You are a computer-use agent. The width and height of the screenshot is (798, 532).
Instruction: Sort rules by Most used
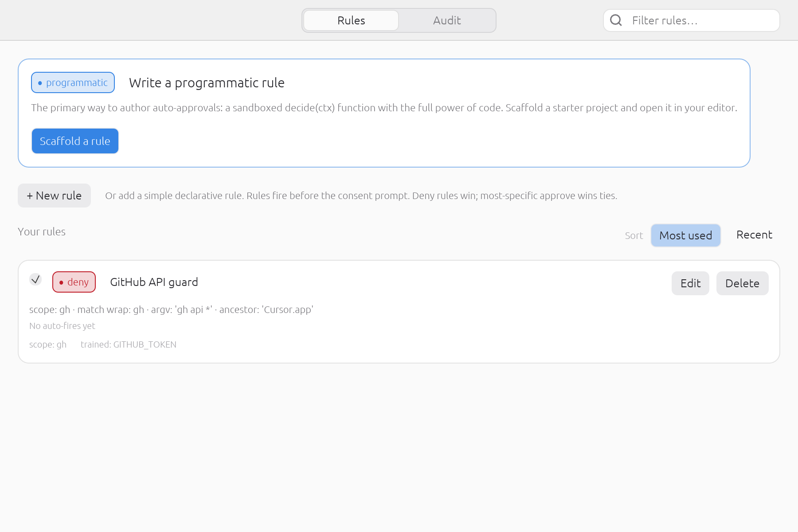[685, 235]
